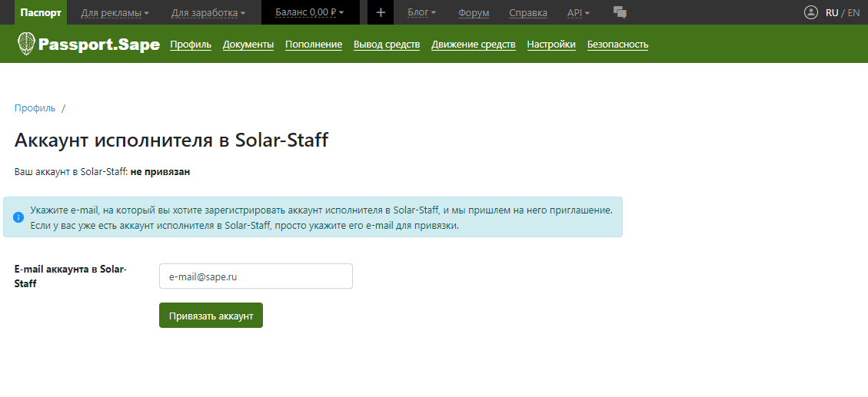Viewport: 868px width, 397px height.
Task: Click the Привязать аккаунт button
Action: 211,315
